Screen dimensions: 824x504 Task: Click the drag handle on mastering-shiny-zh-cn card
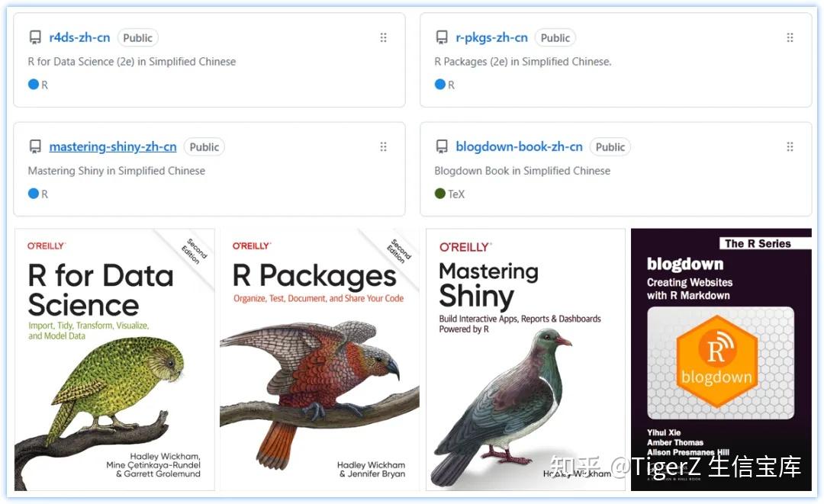coord(383,147)
